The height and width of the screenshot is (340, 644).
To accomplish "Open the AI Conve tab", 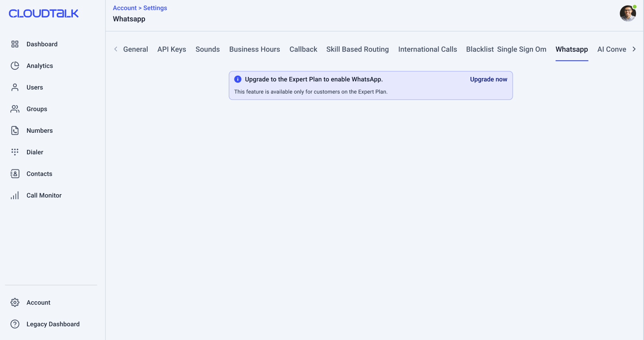I will [611, 49].
